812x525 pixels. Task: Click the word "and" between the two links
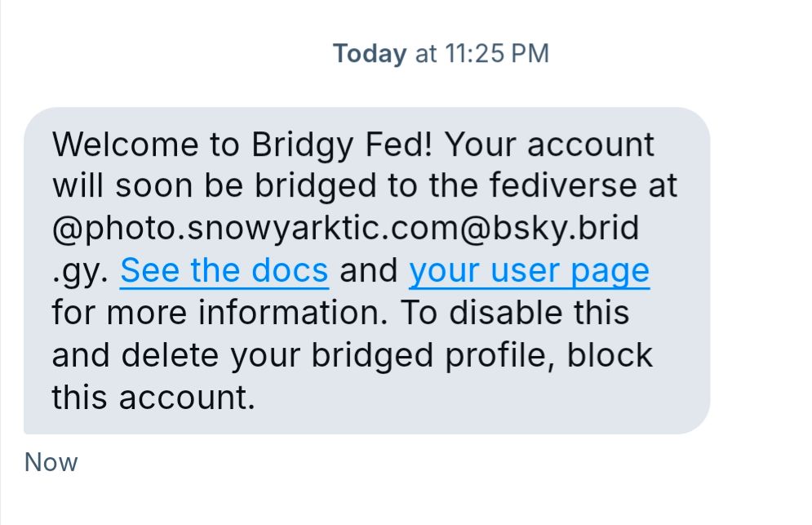pyautogui.click(x=368, y=271)
